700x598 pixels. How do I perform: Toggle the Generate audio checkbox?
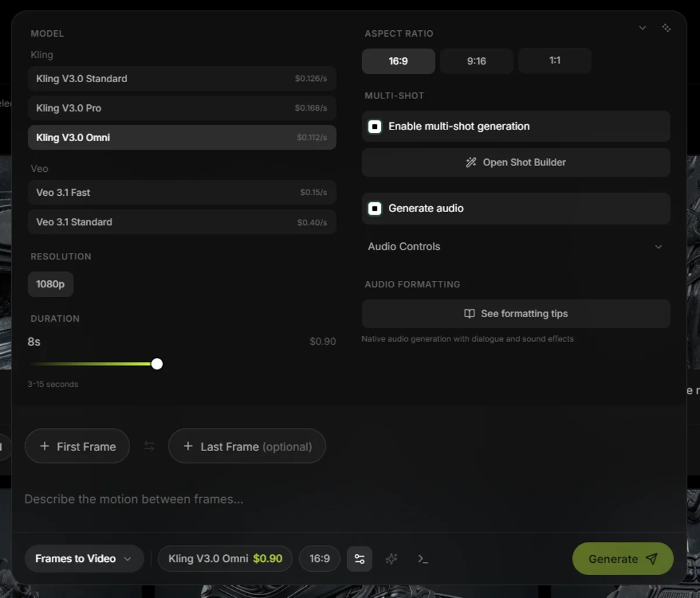click(375, 209)
